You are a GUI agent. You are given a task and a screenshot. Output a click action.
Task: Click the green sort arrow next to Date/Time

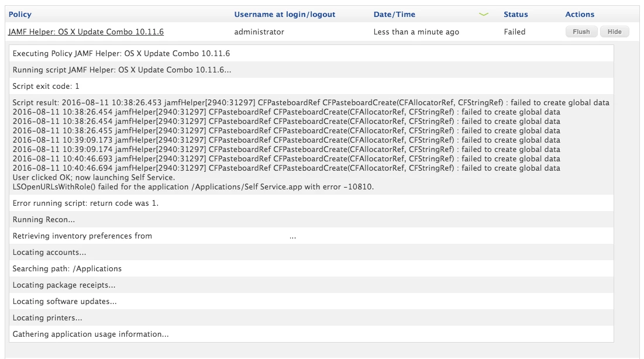pyautogui.click(x=483, y=15)
